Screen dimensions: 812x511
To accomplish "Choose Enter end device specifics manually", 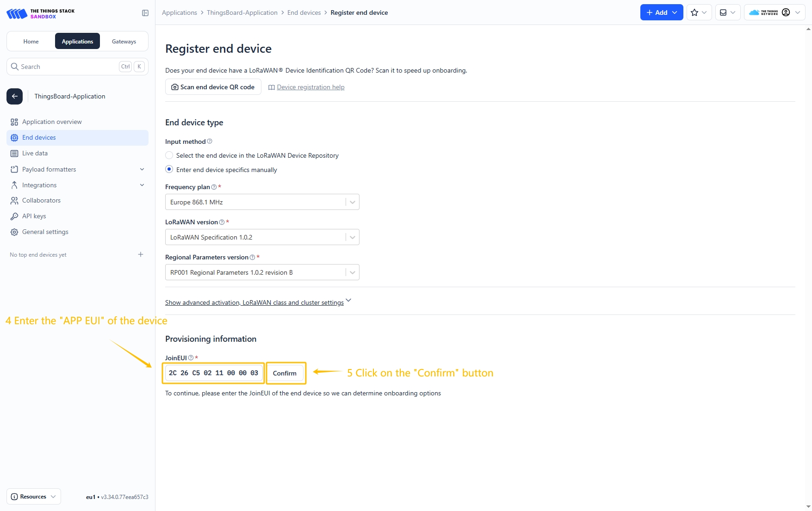I will (169, 169).
